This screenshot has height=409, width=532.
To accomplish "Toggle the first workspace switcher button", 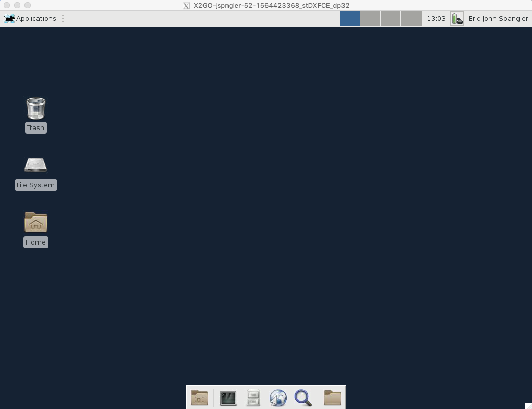I will point(350,18).
